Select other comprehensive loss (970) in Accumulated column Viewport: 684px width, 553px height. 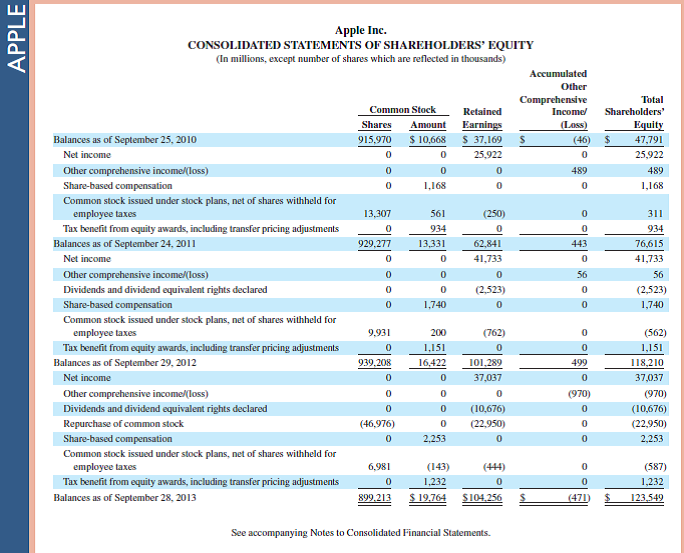[x=579, y=394]
